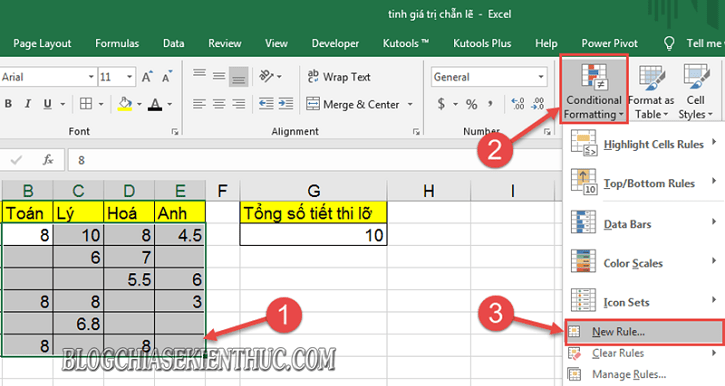The width and height of the screenshot is (725, 386).
Task: Open View tab
Action: coord(276,43)
